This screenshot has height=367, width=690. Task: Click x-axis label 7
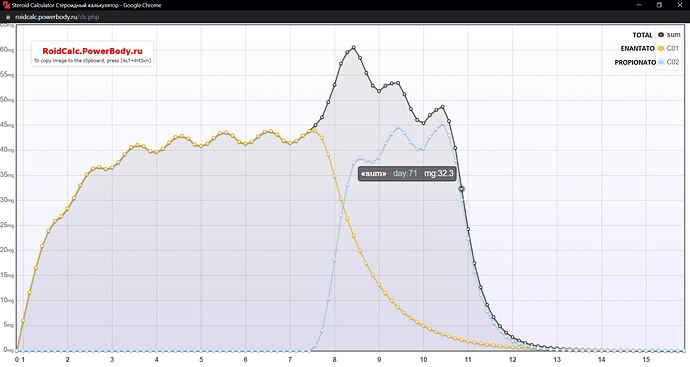[x=290, y=360]
